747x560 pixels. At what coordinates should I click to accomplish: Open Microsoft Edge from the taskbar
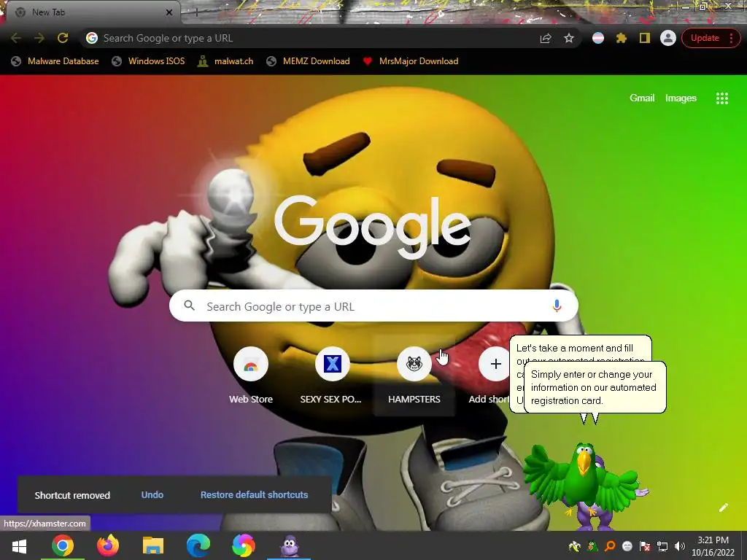198,545
